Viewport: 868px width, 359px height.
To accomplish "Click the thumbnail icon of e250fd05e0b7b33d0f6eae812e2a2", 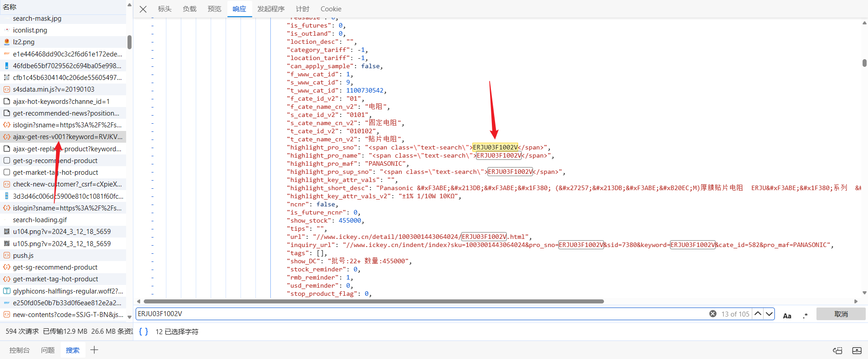I will 7,303.
